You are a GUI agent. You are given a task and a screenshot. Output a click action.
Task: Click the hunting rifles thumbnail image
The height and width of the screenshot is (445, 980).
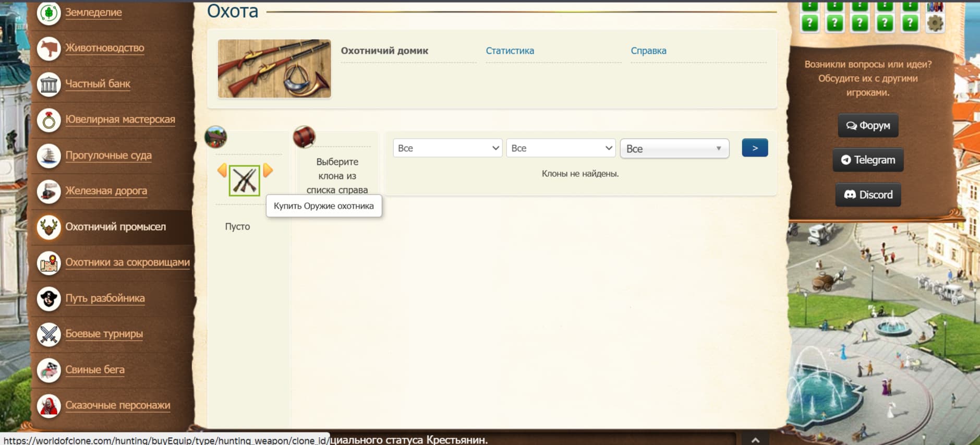click(274, 68)
